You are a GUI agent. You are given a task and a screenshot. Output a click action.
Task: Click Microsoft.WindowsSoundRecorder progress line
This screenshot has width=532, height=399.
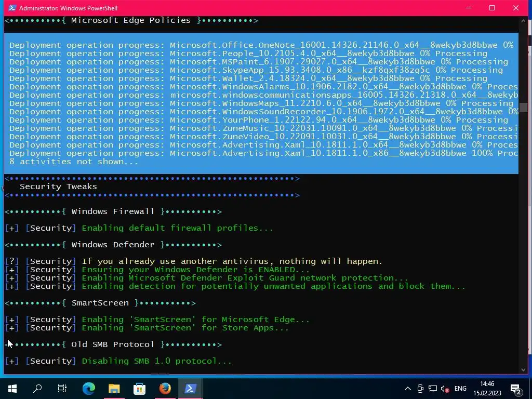263,112
